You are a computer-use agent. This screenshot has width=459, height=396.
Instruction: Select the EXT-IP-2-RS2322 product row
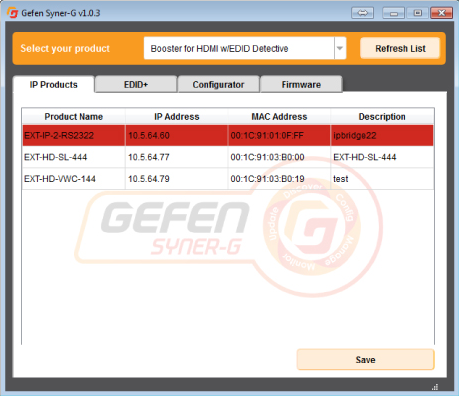(228, 135)
